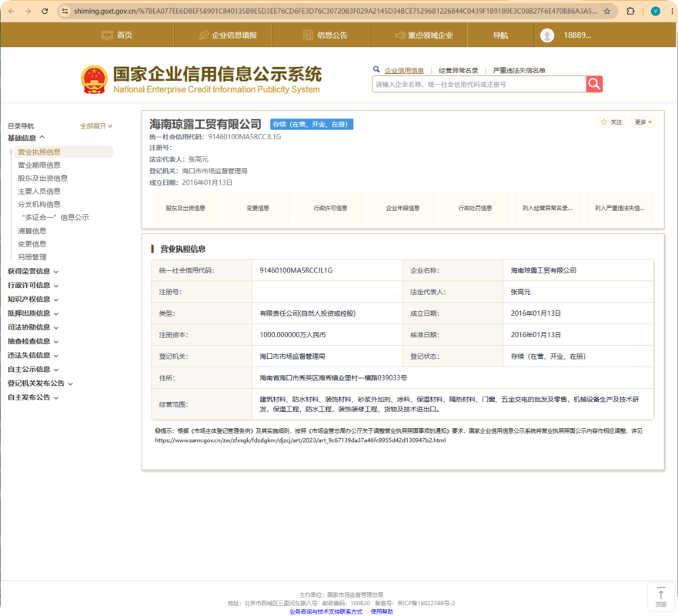Expand the 自主发布公告 section

pyautogui.click(x=33, y=397)
